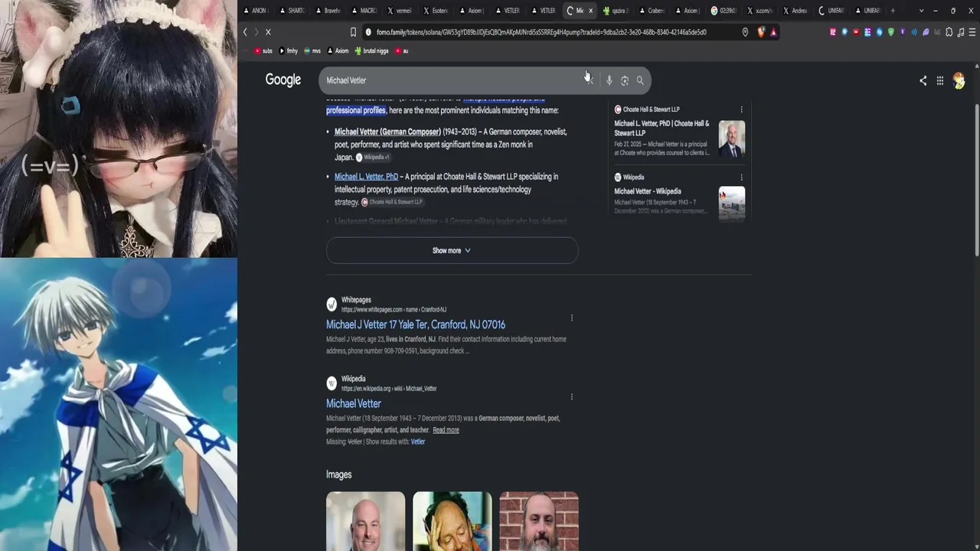Open first image result of bald man in suit
980x551 pixels.
click(366, 521)
